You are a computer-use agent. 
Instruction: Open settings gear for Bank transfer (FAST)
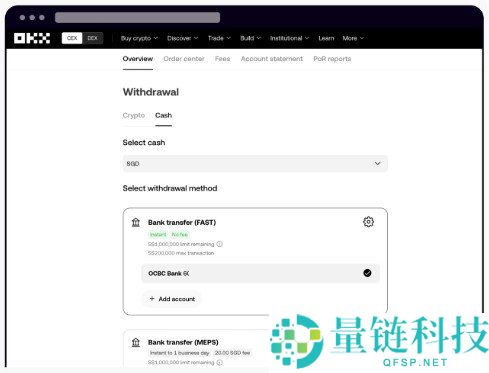[368, 222]
